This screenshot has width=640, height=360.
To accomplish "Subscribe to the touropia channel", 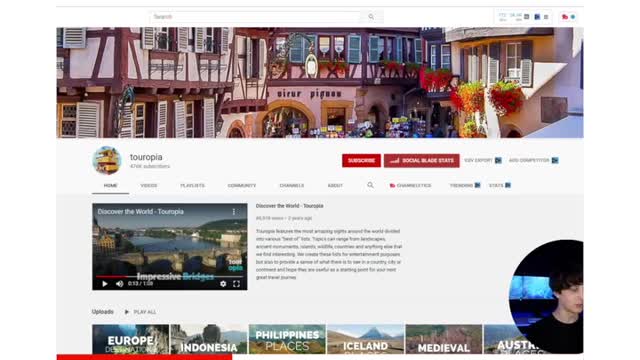I will (361, 160).
